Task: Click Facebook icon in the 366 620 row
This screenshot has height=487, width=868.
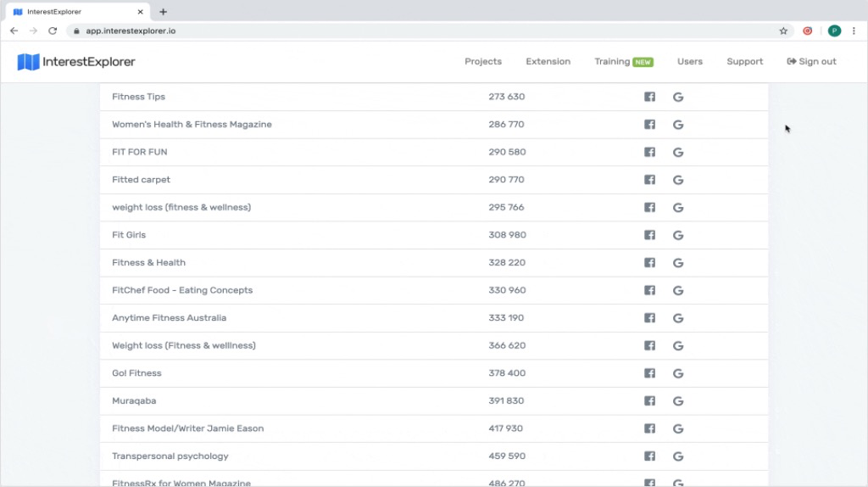Action: (x=649, y=345)
